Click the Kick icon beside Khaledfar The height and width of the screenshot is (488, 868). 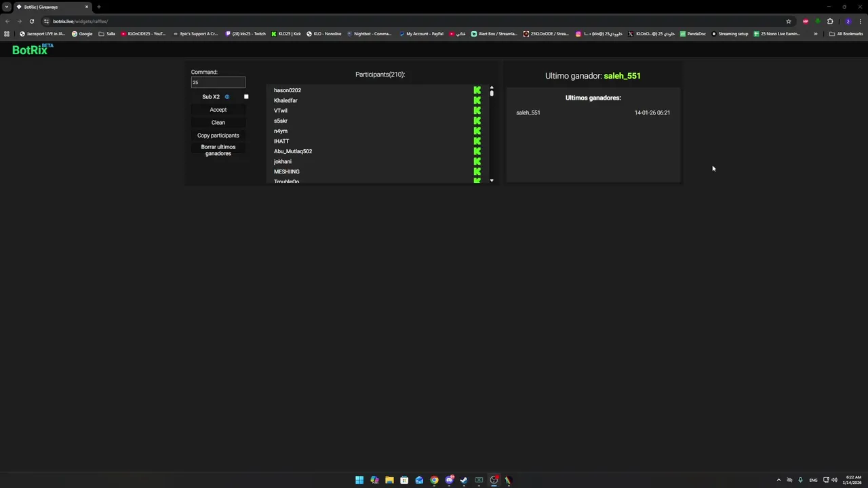[477, 100]
